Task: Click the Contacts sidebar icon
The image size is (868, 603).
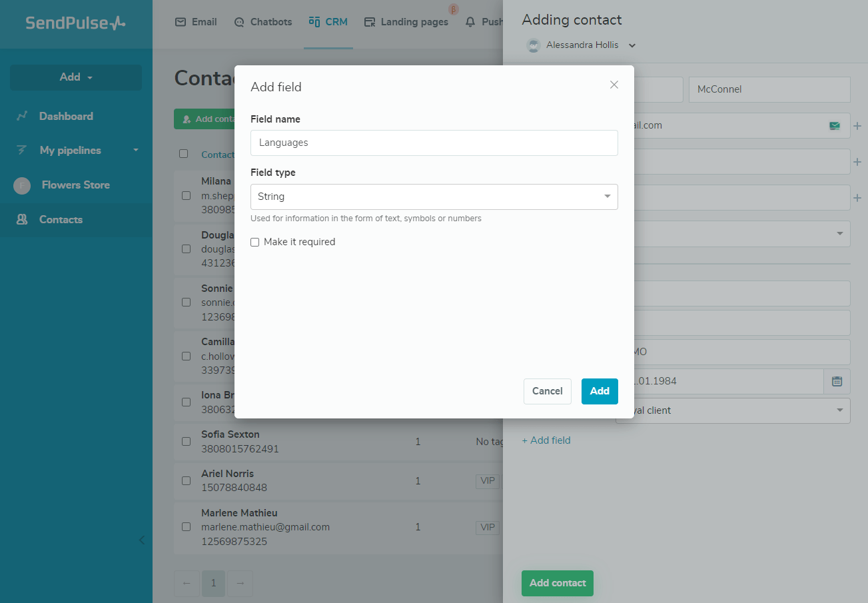Action: click(22, 219)
